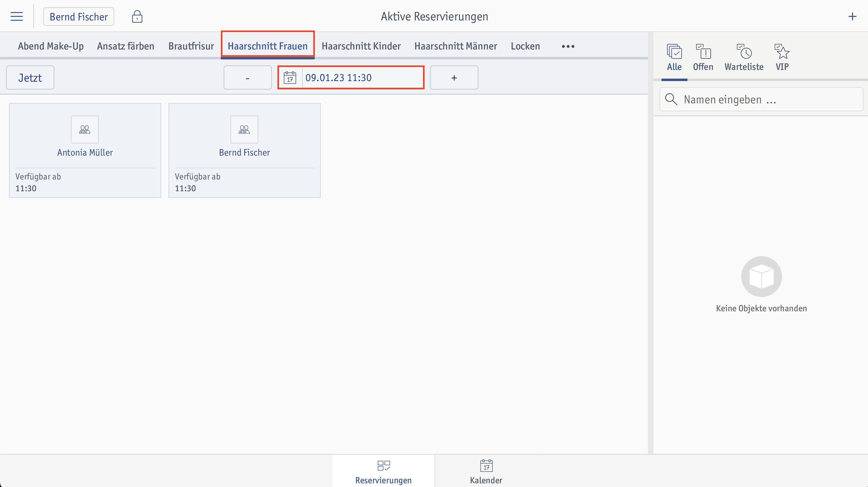Select the Abend Make-Up tab

click(x=51, y=46)
